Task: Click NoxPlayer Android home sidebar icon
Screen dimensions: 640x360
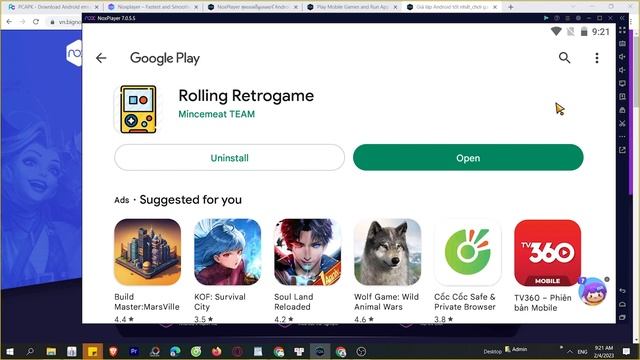Action: [622, 304]
